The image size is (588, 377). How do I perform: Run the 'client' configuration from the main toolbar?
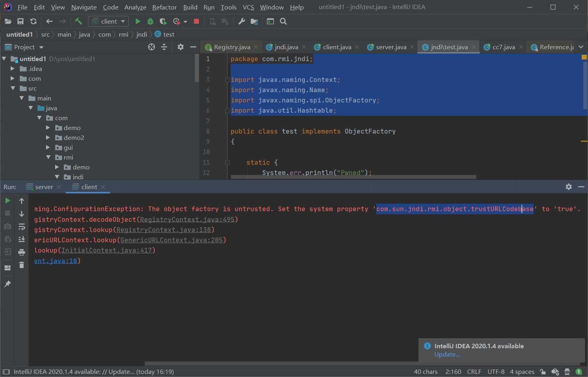[x=138, y=21]
